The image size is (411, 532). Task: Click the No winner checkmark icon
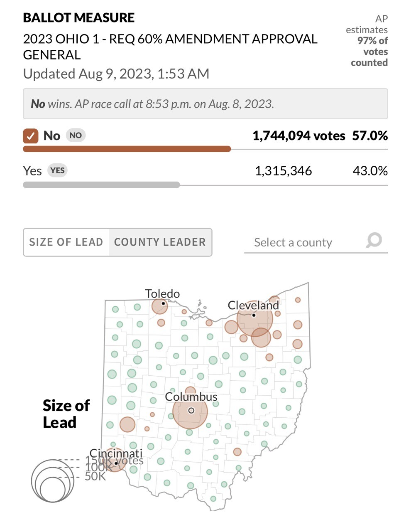tap(30, 136)
